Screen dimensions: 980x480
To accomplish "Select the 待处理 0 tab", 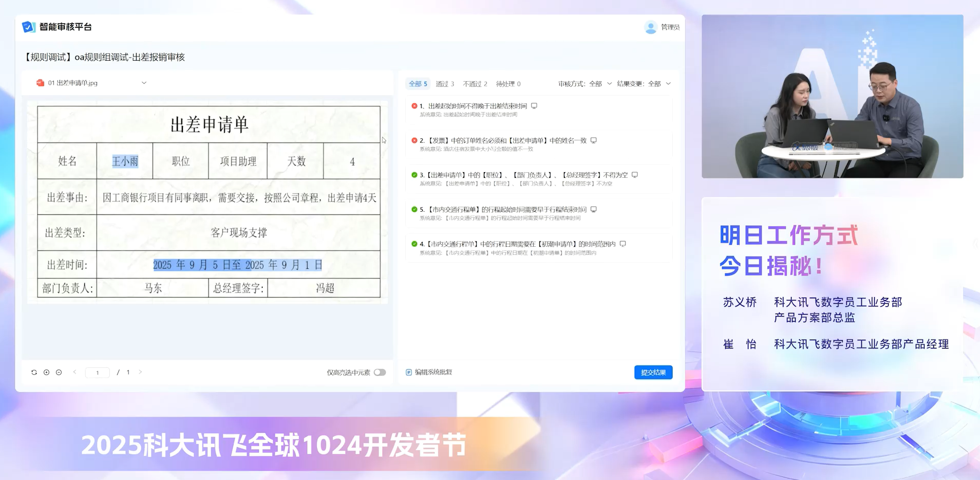I will 508,84.
